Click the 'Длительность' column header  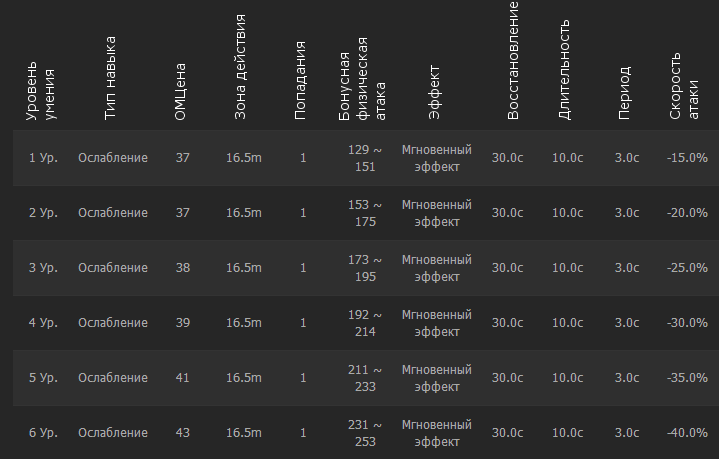[565, 69]
